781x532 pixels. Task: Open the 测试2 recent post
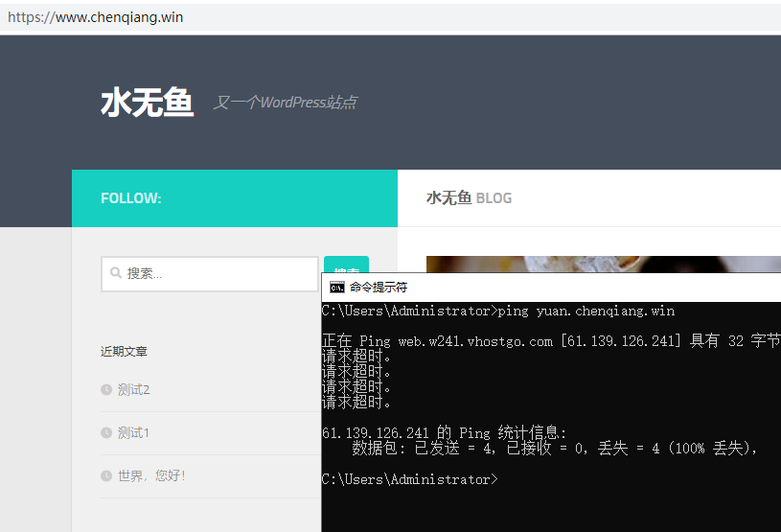[134, 389]
